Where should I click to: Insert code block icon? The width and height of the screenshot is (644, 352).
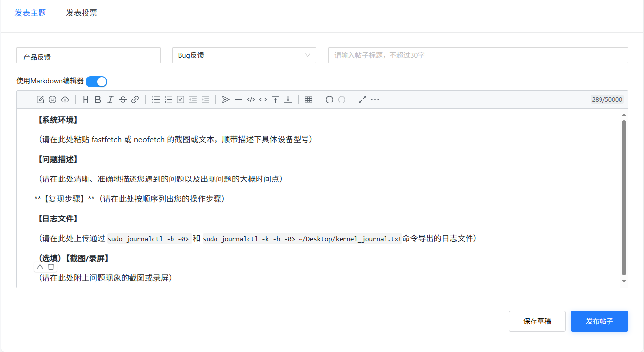[x=251, y=100]
